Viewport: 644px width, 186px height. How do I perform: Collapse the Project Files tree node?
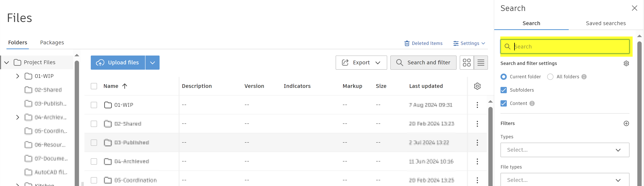point(7,62)
